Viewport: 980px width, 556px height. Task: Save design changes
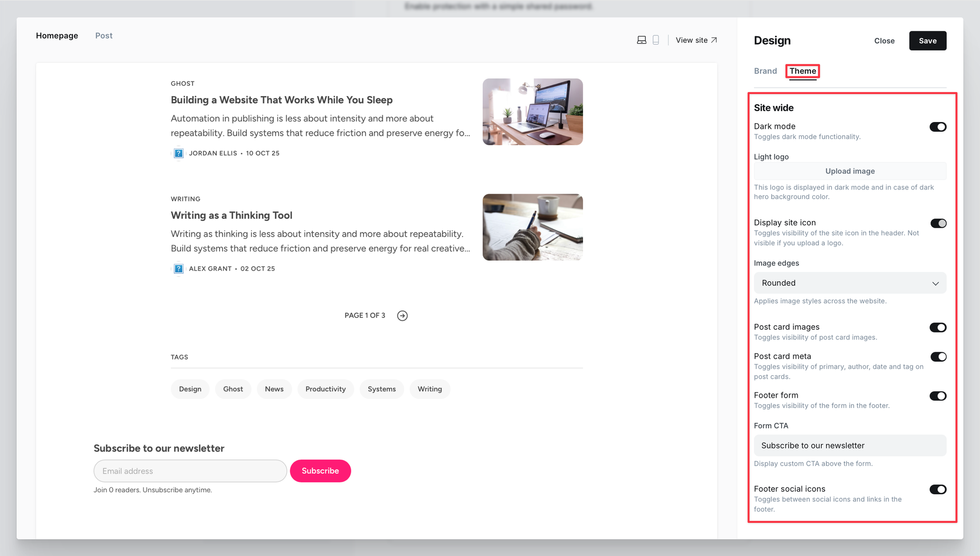(x=927, y=41)
